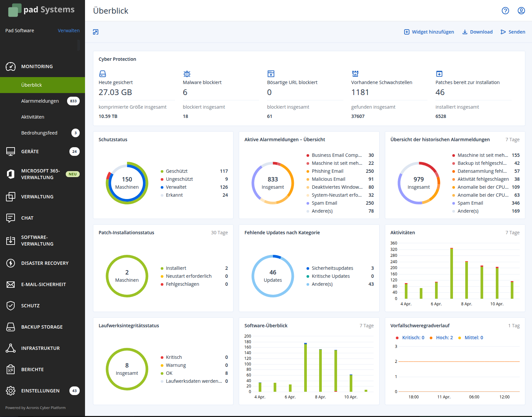Open the Einstellungen gear icon
This screenshot has width=532, height=417.
pos(11,391)
